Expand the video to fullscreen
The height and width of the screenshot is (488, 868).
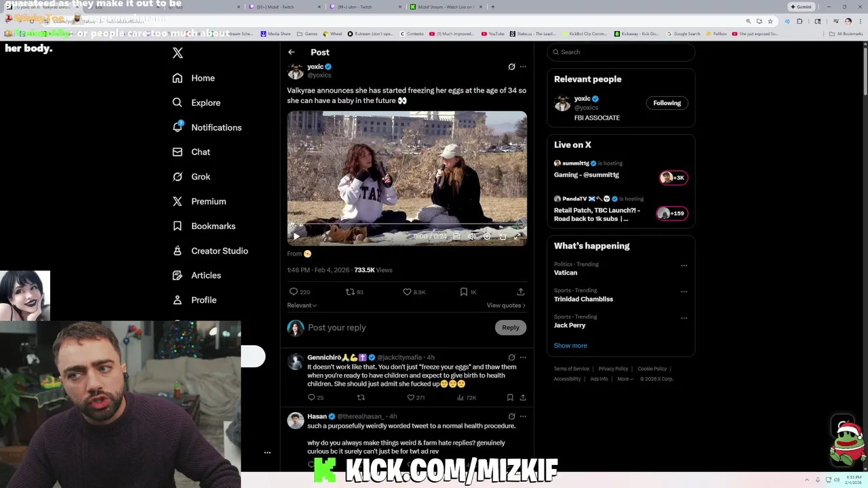click(517, 237)
